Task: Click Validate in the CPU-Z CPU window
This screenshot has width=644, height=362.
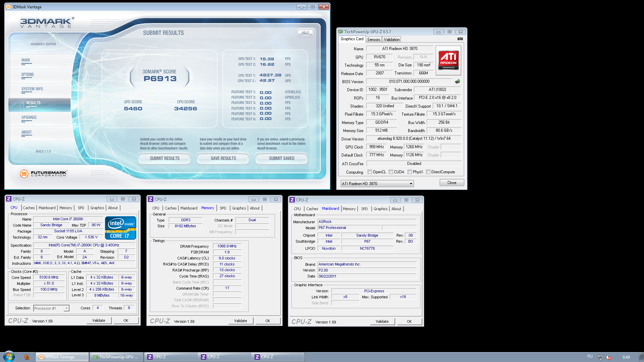Action: pos(99,320)
